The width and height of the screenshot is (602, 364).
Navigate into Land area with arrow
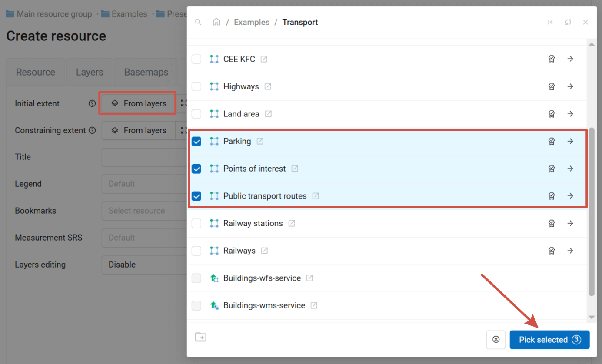click(570, 114)
